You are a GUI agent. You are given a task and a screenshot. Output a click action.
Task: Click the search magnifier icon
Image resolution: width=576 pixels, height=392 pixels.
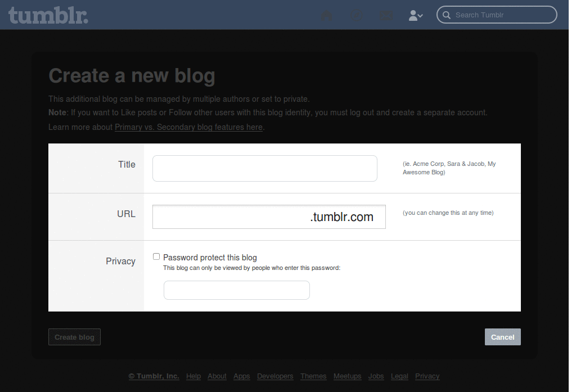446,15
